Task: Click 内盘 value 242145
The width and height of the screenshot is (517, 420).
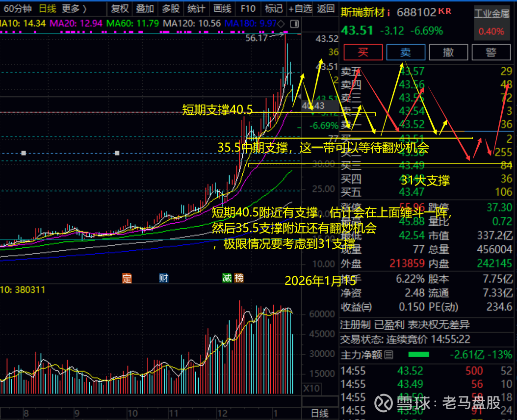Action: pos(494,263)
